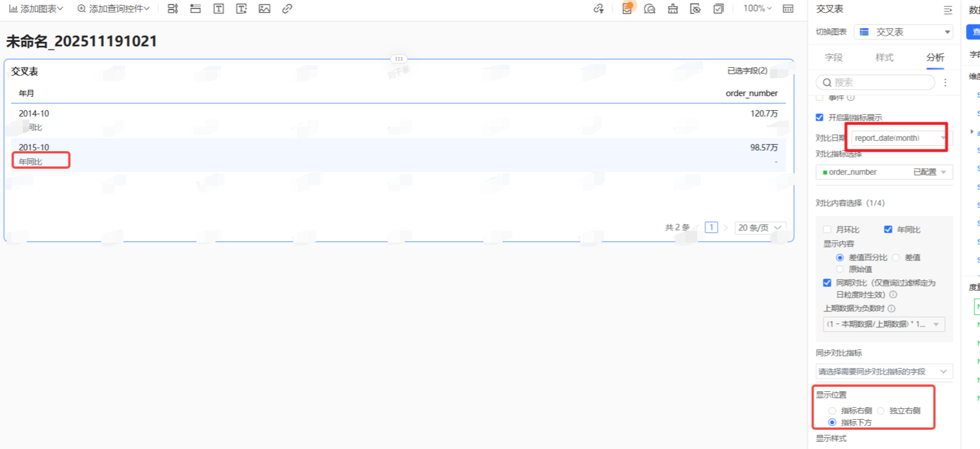Click the three-dot menu beside search box
The width and height of the screenshot is (980, 449).
click(x=945, y=83)
